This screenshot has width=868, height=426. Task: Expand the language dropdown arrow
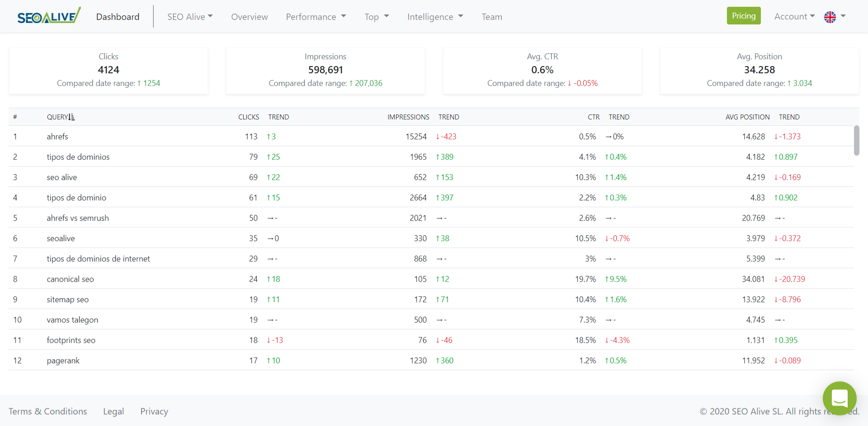pos(843,16)
